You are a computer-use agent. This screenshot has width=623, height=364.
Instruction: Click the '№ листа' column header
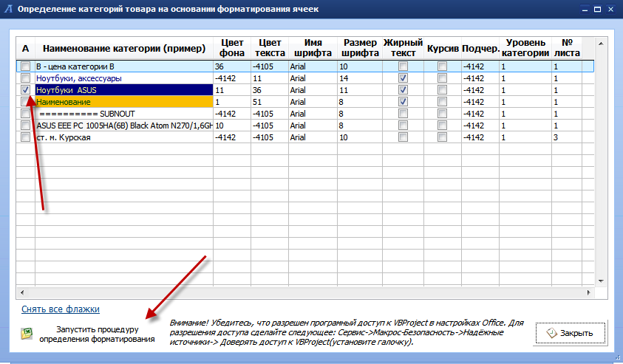click(x=567, y=48)
